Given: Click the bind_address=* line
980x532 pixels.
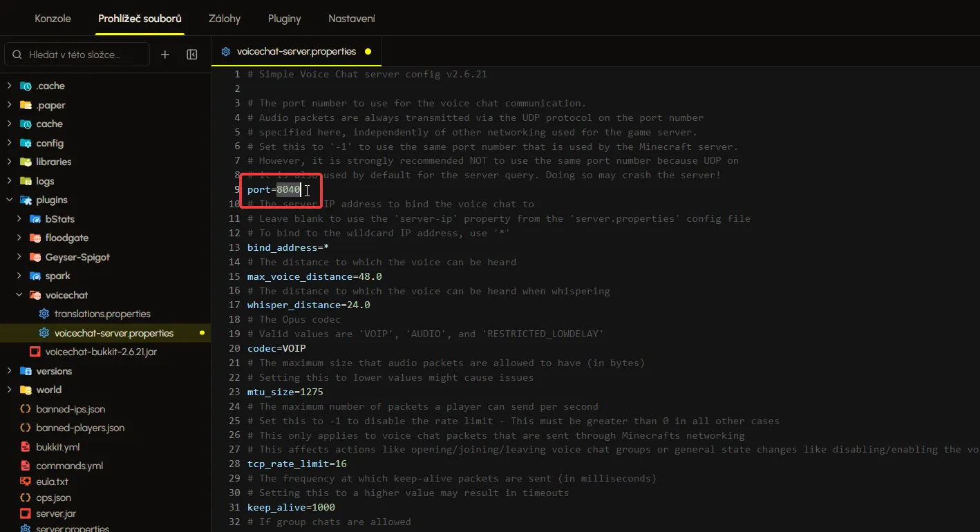Looking at the screenshot, I should click(x=288, y=247).
